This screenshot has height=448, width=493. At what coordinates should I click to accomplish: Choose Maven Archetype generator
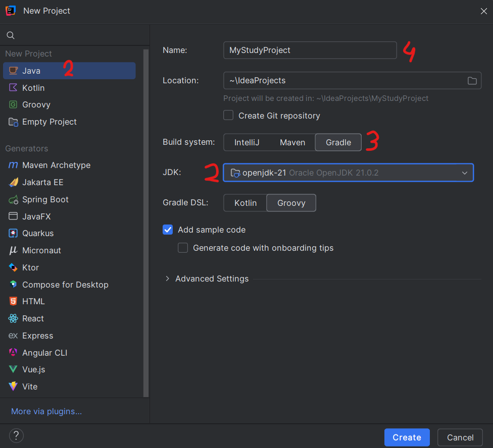tap(69, 165)
